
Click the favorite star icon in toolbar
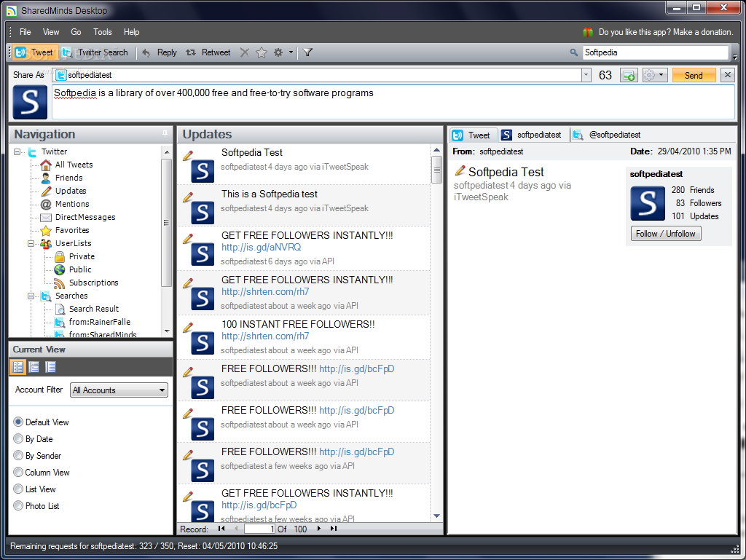262,52
